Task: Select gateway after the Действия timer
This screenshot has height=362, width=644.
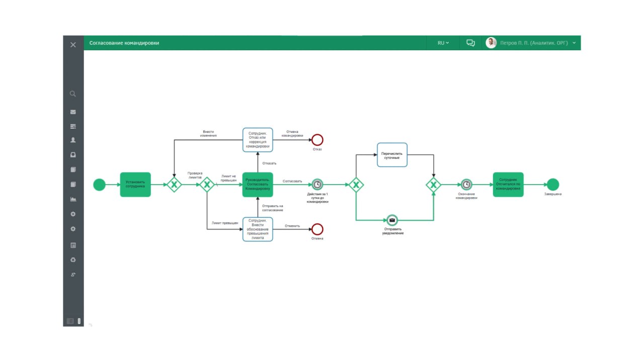Action: tap(356, 185)
